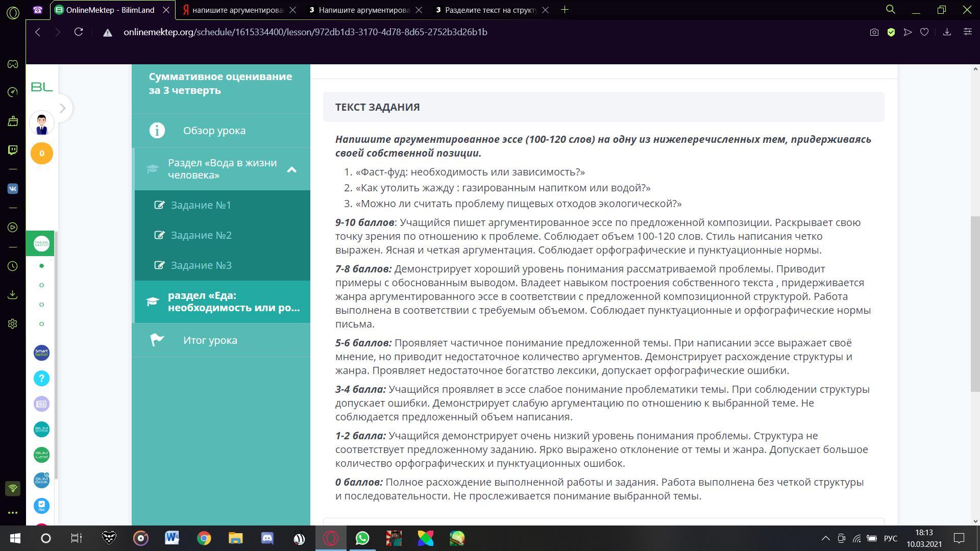Open GX Control speedometer icon
This screenshot has width=980, height=551.
[x=13, y=92]
